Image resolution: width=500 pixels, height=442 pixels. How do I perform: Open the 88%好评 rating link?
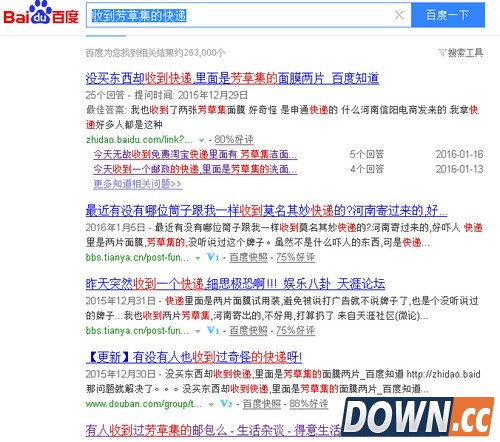pyautogui.click(x=309, y=404)
